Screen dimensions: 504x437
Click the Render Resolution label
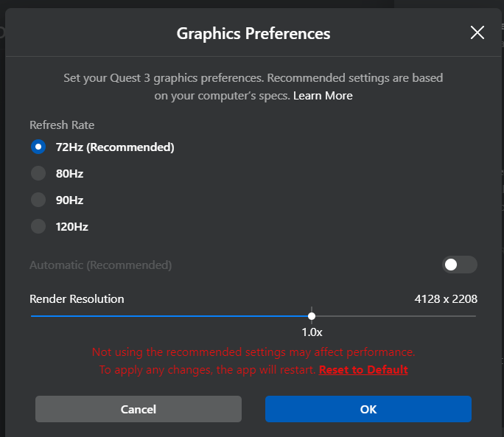click(77, 299)
